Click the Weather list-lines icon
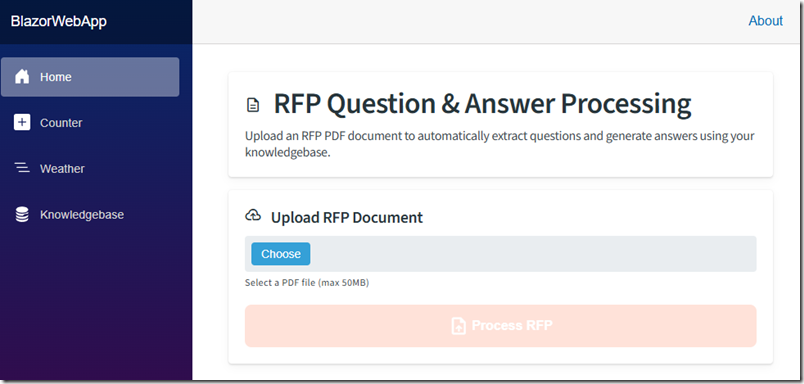This screenshot has height=384, width=804. 22,168
